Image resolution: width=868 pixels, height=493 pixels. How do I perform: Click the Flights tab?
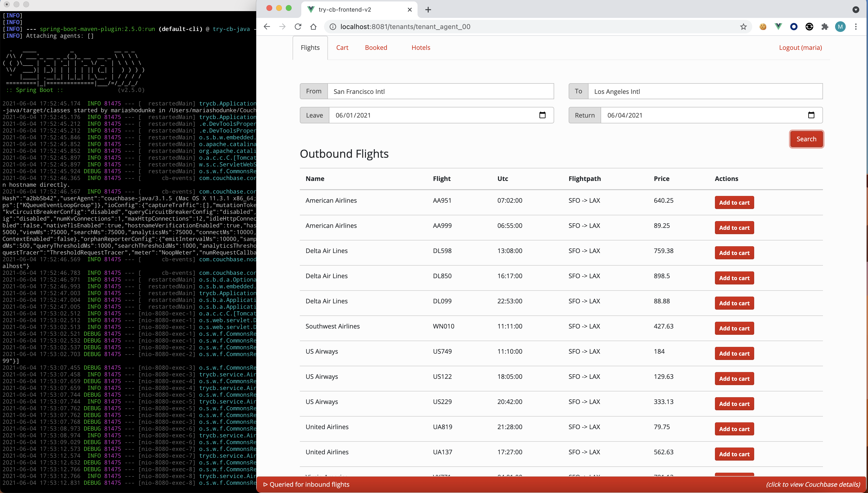pyautogui.click(x=310, y=47)
